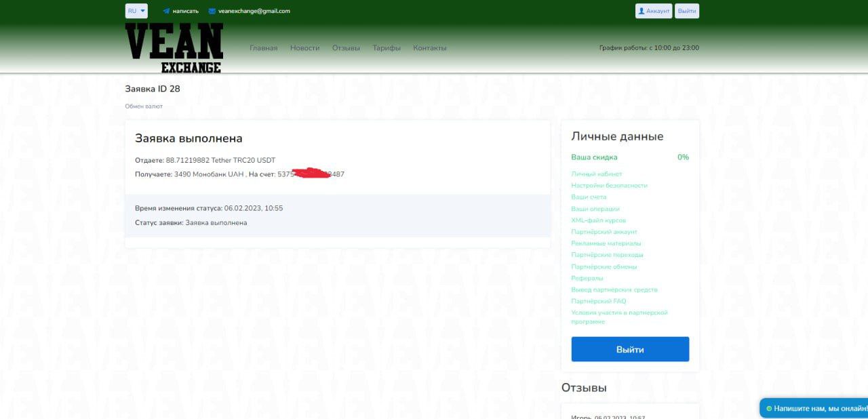This screenshot has width=868, height=419.
Task: Click the 'Статус заявки: Заявка выполнена' line
Action: tap(191, 222)
